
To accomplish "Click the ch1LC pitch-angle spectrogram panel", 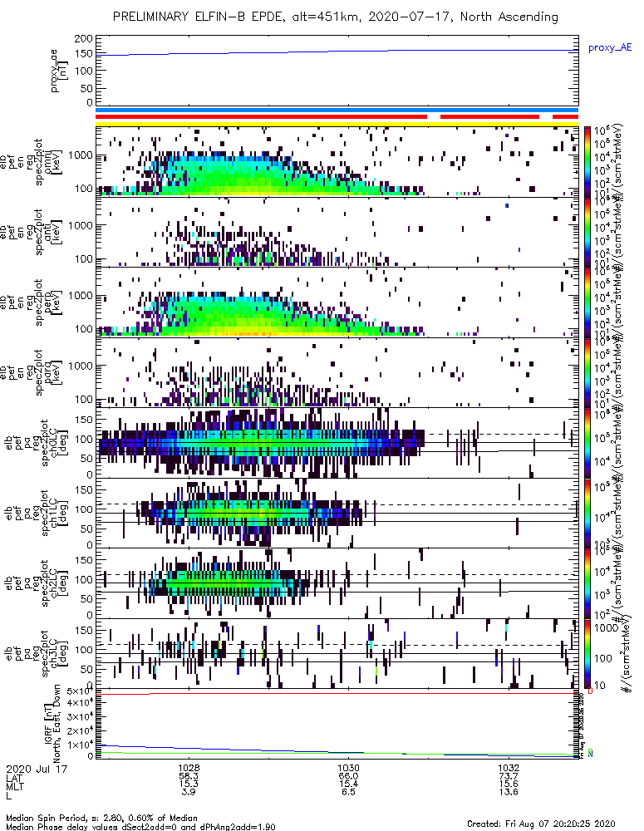I will click(x=337, y=513).
